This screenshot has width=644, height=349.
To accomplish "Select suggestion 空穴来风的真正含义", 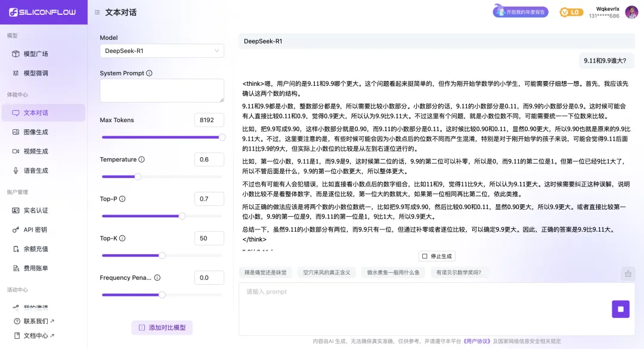I will pos(327,272).
